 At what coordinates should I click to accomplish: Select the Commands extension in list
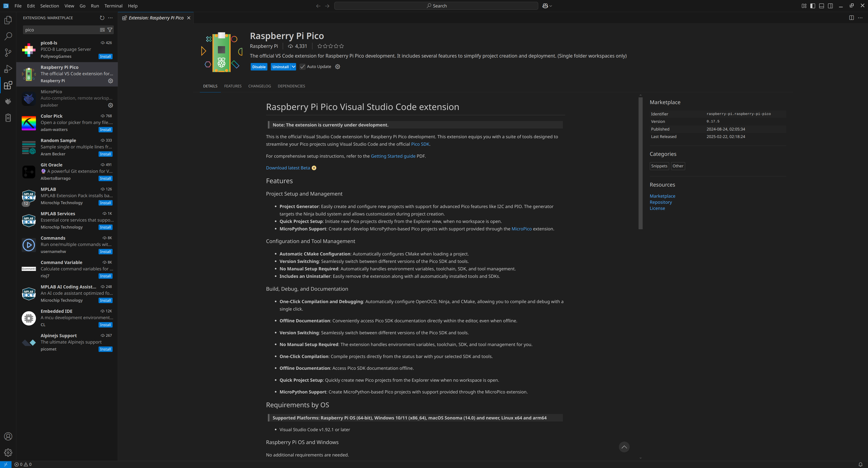[x=67, y=245]
